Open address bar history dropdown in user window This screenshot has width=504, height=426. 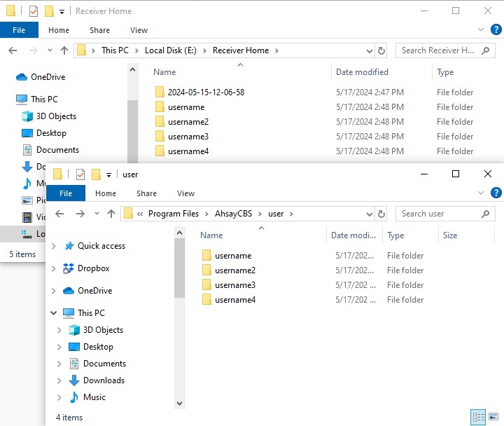[x=368, y=214]
